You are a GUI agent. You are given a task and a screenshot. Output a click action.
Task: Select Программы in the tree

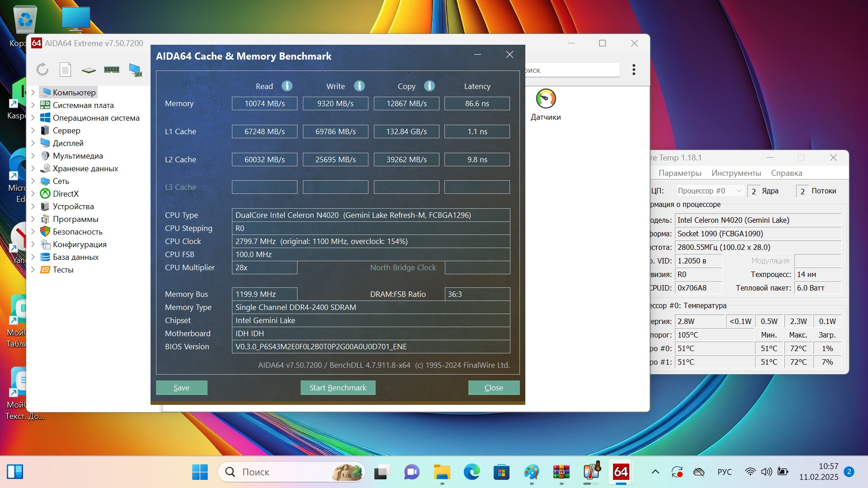click(x=75, y=219)
